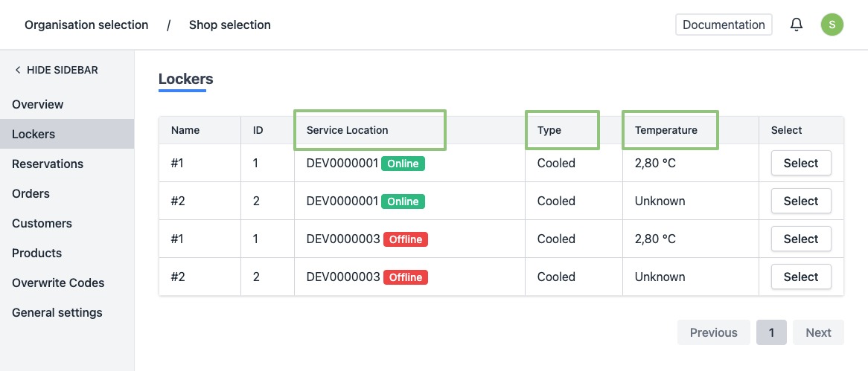The image size is (868, 371).
Task: Open the Documentation link
Action: (723, 25)
